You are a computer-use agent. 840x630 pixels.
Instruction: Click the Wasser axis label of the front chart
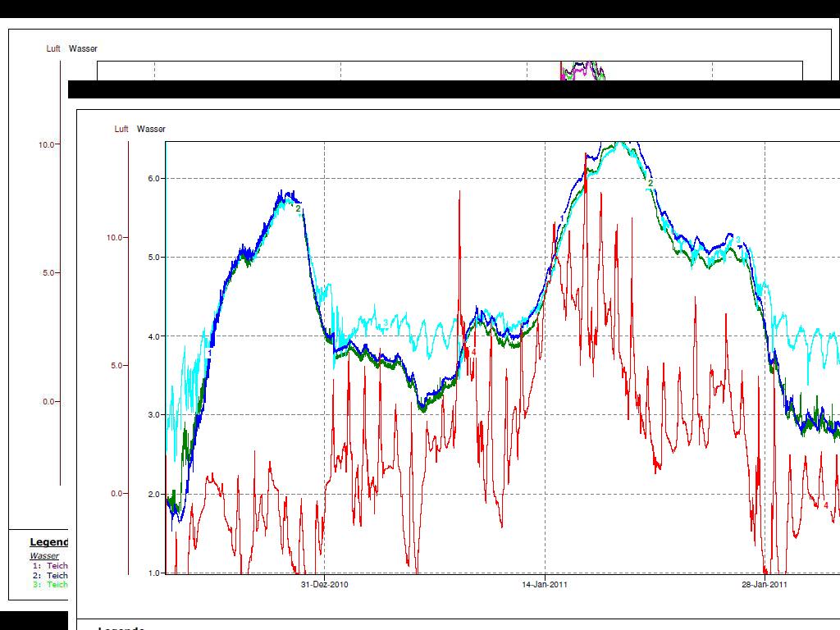tap(151, 129)
